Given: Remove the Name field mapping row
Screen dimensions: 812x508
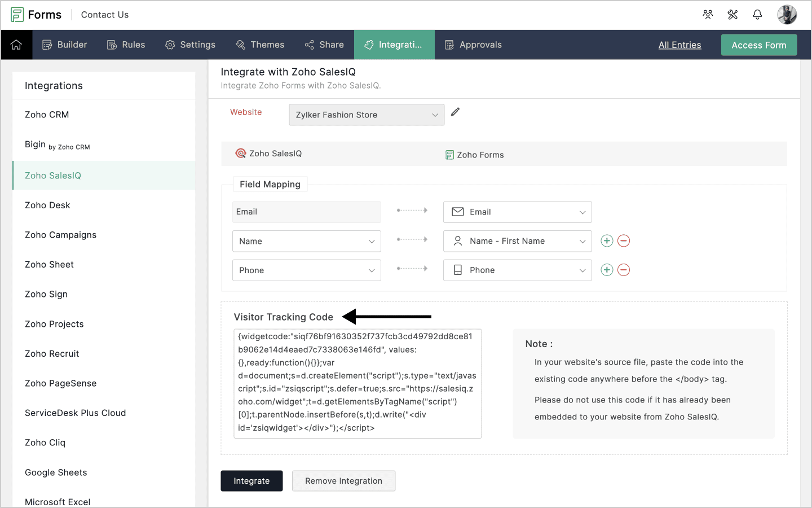Looking at the screenshot, I should click(624, 241).
